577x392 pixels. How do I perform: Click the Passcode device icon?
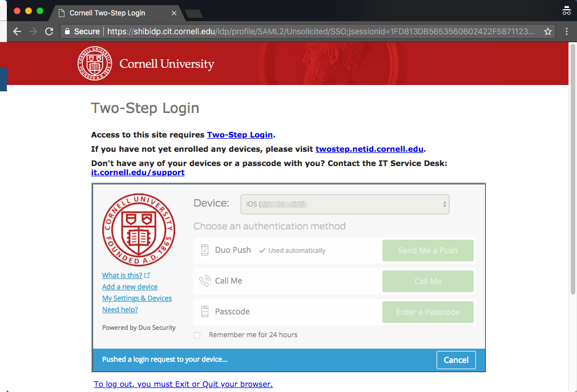point(204,312)
